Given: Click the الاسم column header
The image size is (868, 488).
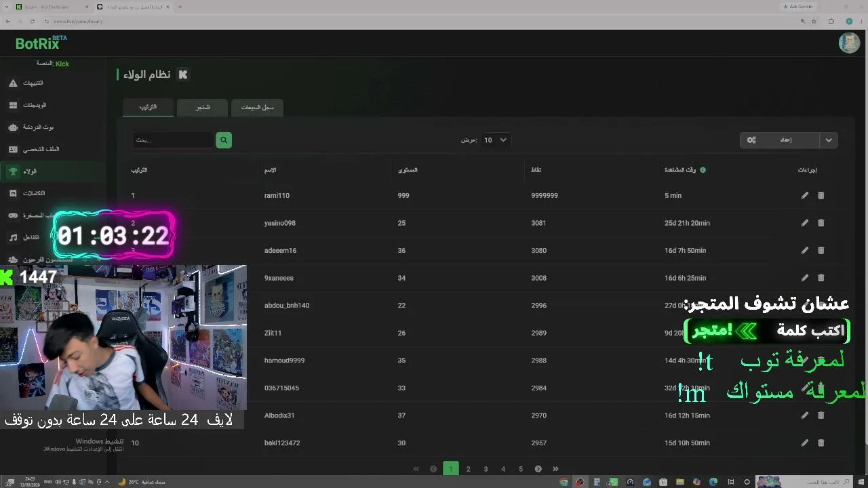Looking at the screenshot, I should tap(270, 170).
